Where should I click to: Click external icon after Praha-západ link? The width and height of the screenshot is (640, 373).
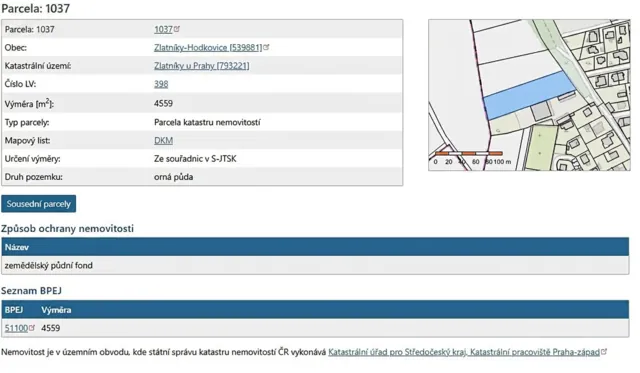pos(604,351)
